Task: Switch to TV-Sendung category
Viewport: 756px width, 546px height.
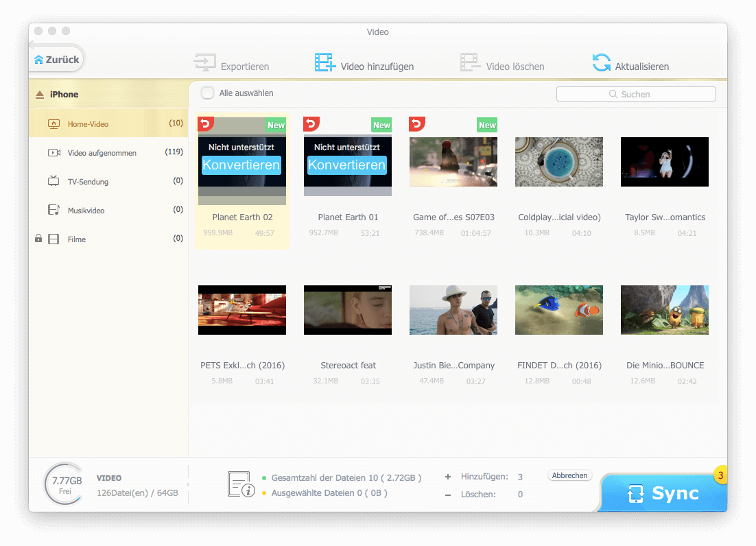Action: pyautogui.click(x=88, y=182)
